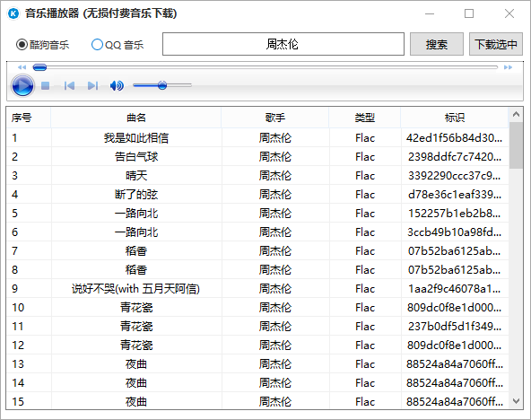Image resolution: width=531 pixels, height=420 pixels.
Task: Select 青花瓷 in row 11
Action: (136, 327)
